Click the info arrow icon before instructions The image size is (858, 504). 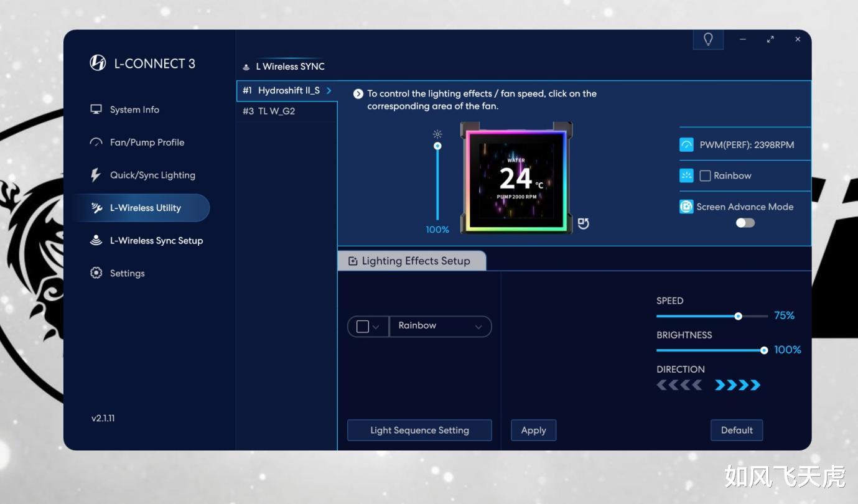[358, 94]
